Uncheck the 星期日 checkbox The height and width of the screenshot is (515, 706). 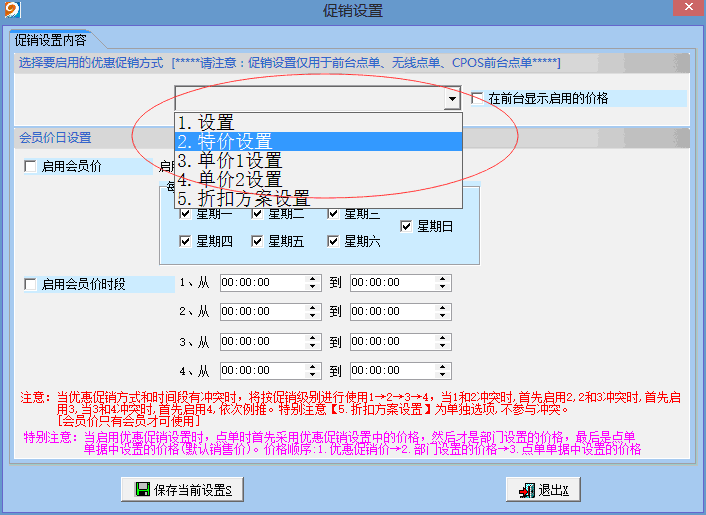click(x=406, y=226)
